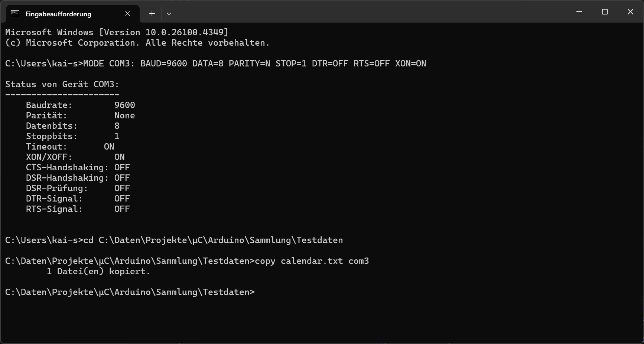Screen dimensions: 644x344
Task: Click the 1 Datei(en) kopiert message
Action: click(x=98, y=271)
